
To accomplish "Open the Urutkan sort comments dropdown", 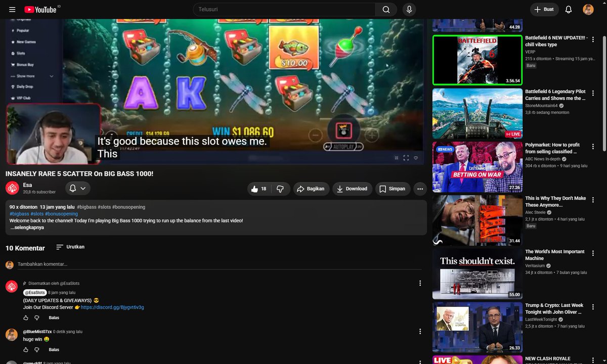I will pos(70,247).
